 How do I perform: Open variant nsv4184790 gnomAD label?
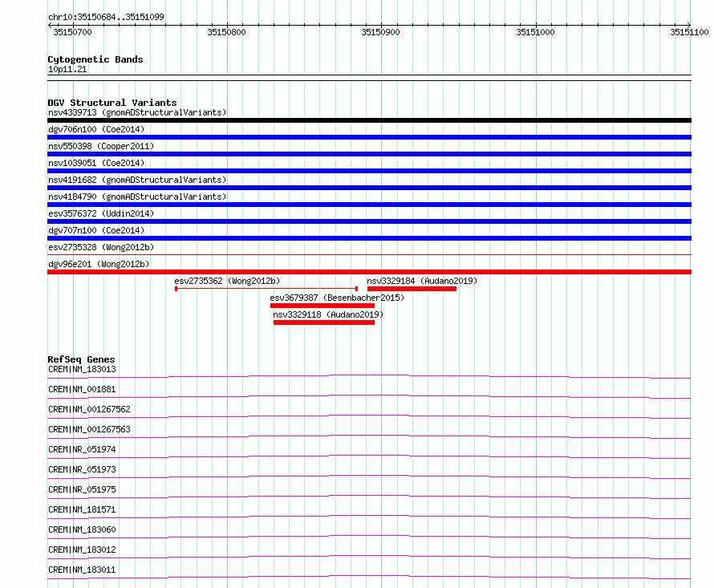click(137, 197)
